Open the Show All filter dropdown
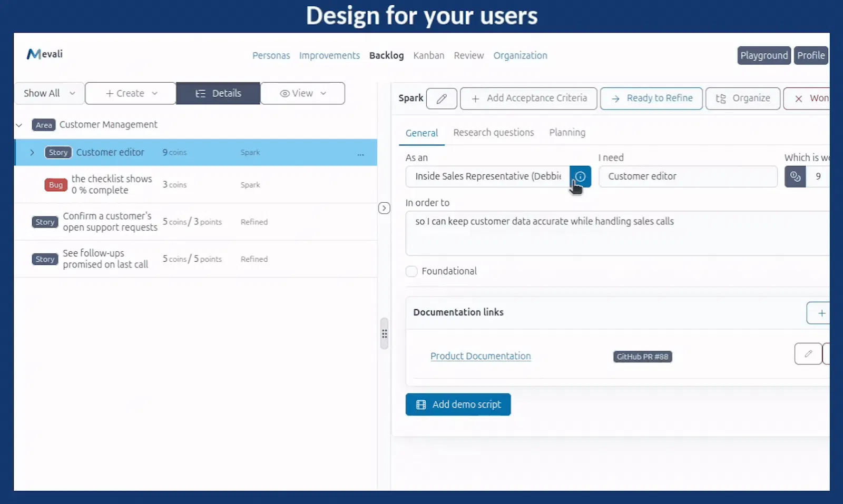This screenshot has width=843, height=504. pos(50,93)
